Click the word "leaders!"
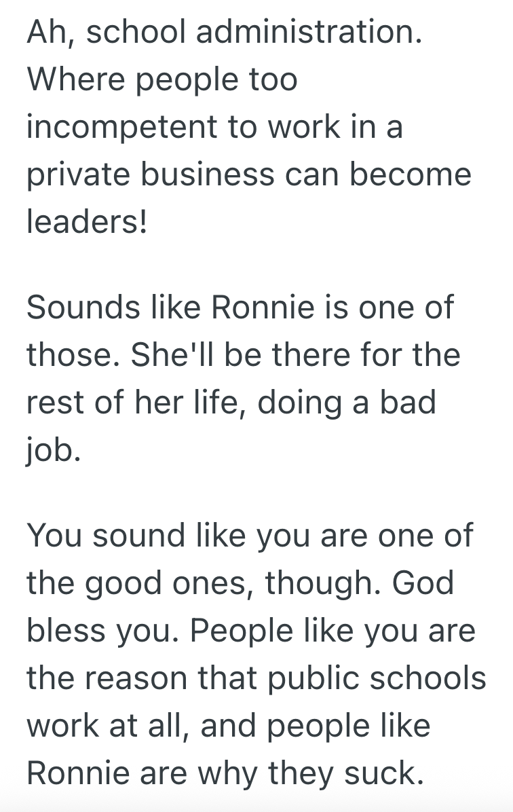Image resolution: width=513 pixels, height=812 pixels. tap(86, 221)
